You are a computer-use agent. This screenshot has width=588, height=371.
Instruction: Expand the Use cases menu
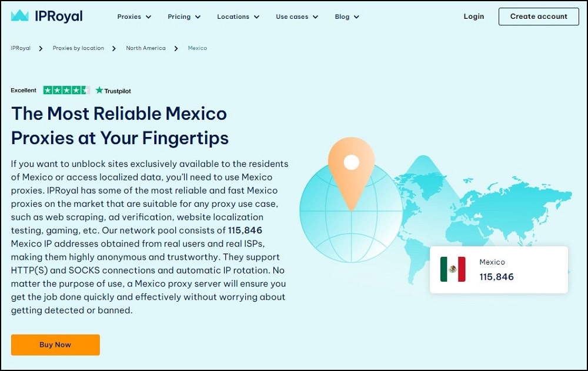(296, 16)
